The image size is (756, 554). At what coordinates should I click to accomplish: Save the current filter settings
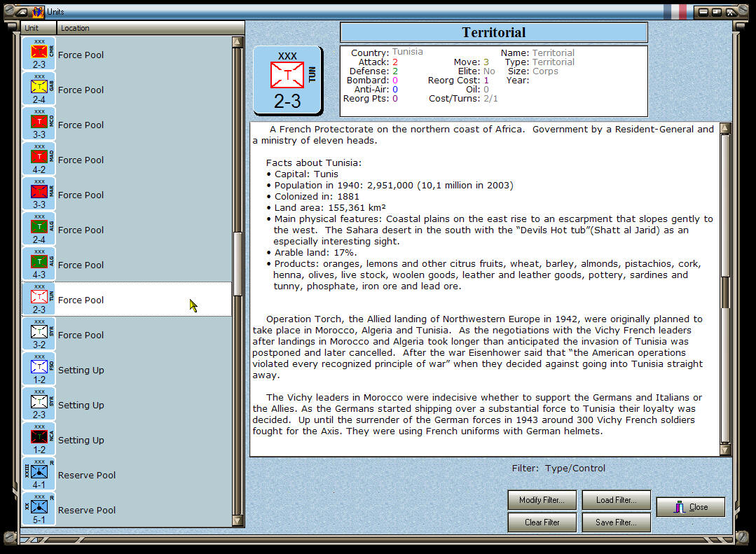point(616,522)
